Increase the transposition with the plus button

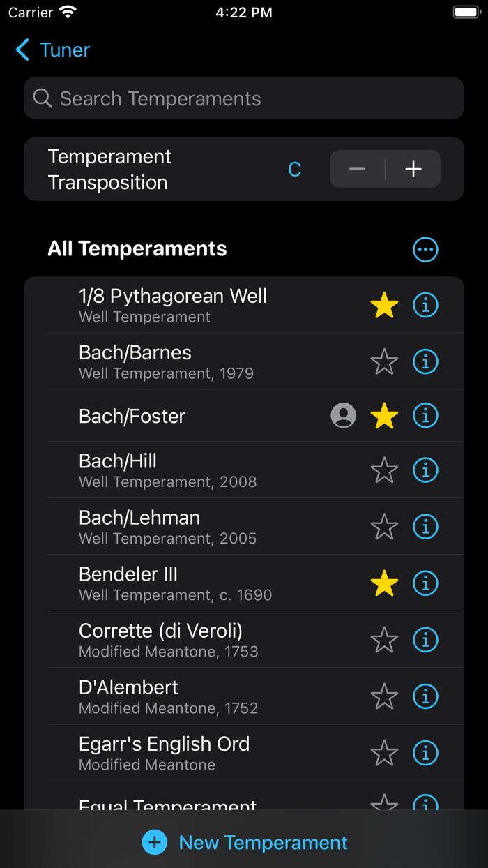[x=413, y=169]
